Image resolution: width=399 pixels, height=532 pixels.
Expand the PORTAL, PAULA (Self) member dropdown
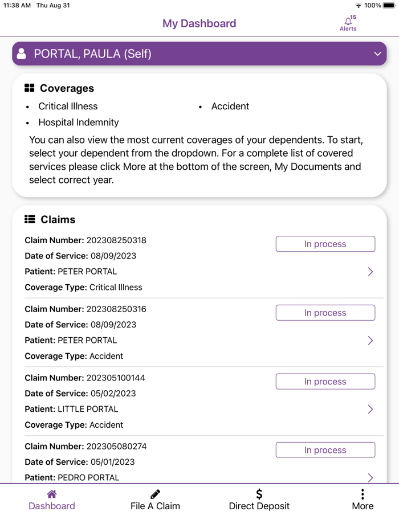click(x=377, y=53)
